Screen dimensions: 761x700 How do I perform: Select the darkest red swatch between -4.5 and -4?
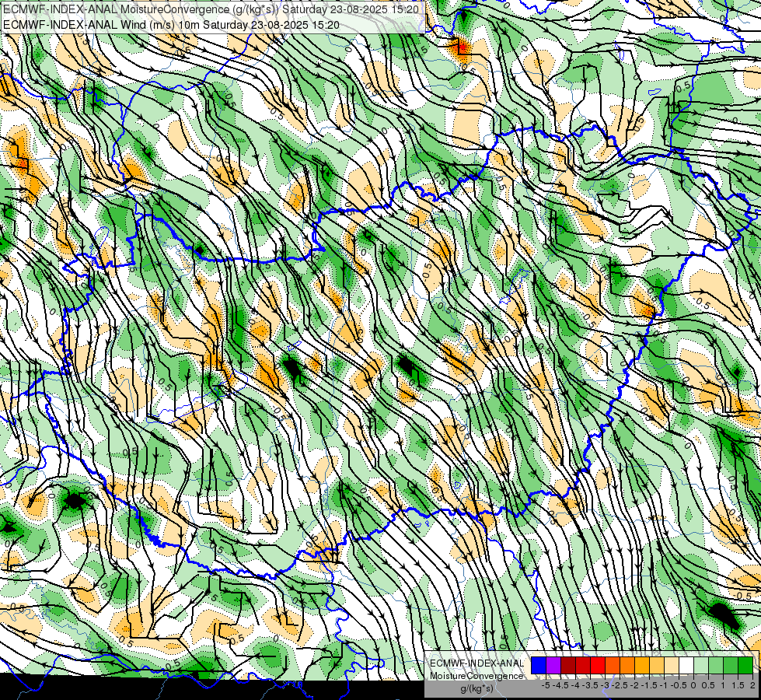click(568, 665)
